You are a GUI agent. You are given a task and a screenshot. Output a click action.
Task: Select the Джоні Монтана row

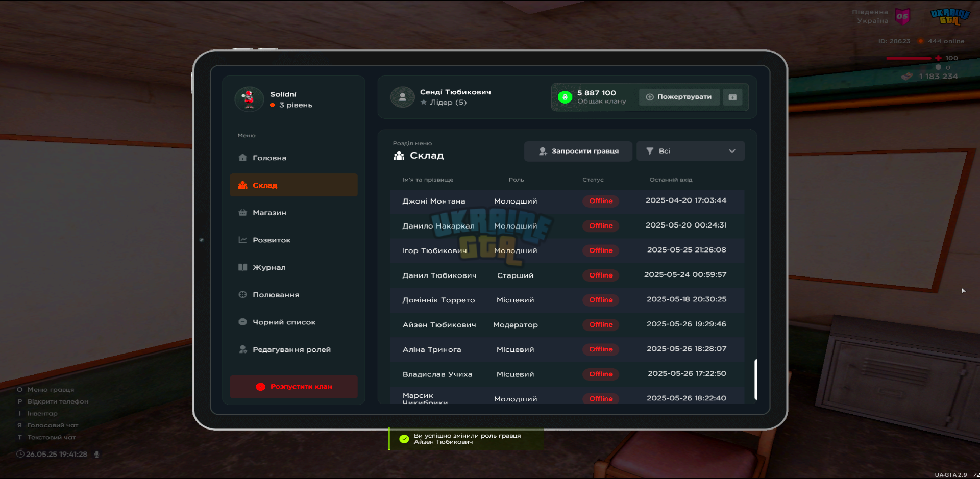coord(567,201)
